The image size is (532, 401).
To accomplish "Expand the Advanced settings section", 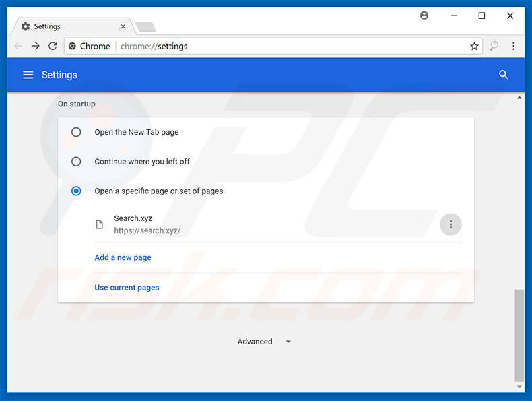I will (x=264, y=342).
